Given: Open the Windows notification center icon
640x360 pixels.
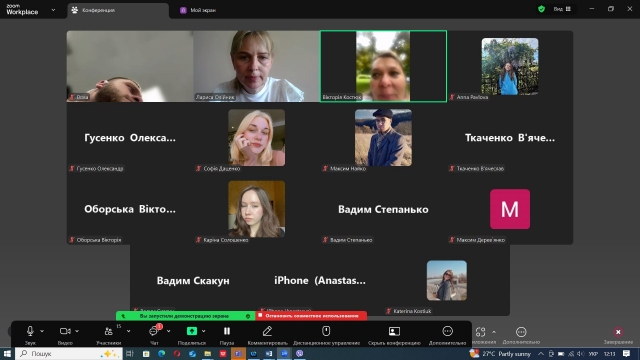Looking at the screenshot, I should pyautogui.click(x=627, y=353).
